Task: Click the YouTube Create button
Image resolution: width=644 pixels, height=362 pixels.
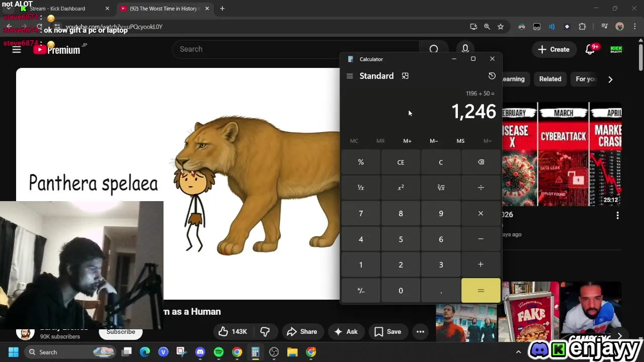Action: pyautogui.click(x=553, y=49)
